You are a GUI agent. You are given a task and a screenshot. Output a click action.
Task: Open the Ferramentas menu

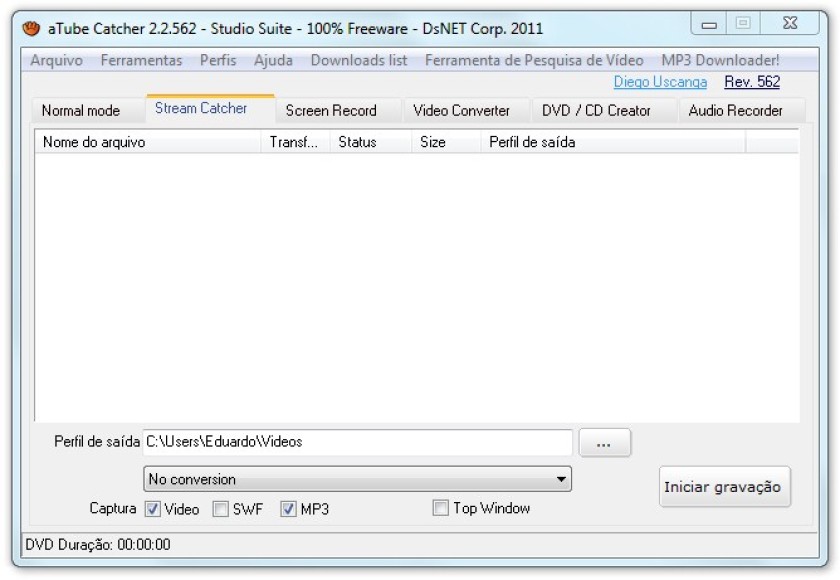141,60
